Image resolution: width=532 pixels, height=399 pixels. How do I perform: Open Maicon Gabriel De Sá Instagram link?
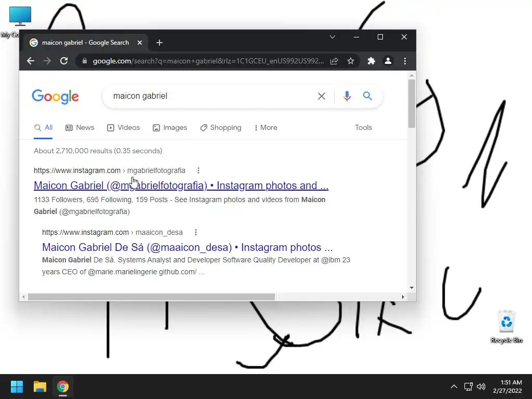pos(187,247)
